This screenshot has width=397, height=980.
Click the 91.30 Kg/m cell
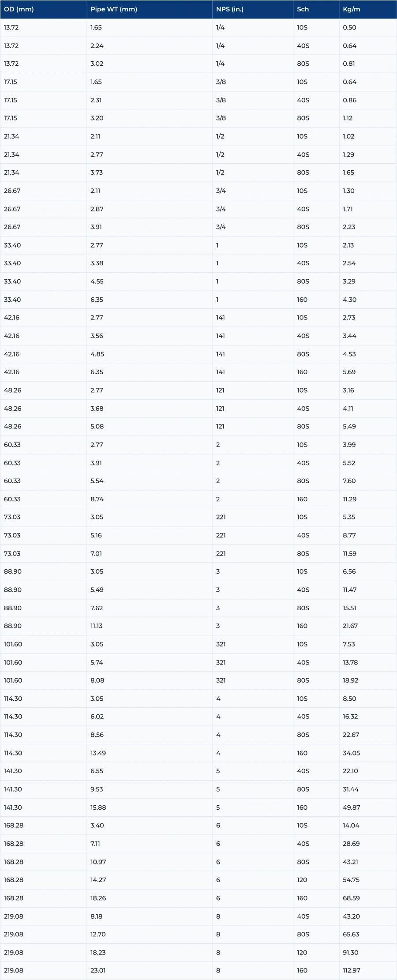tap(351, 952)
